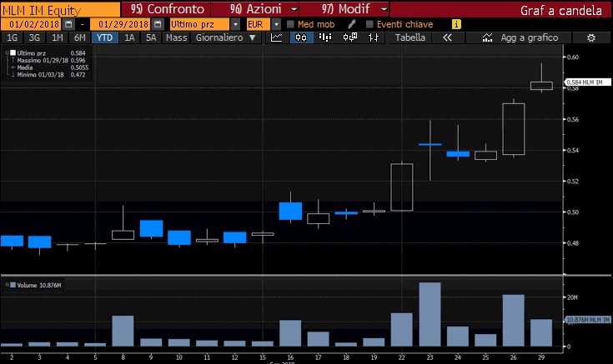613x364 pixels.
Task: Open the Tabella view button
Action: click(410, 38)
